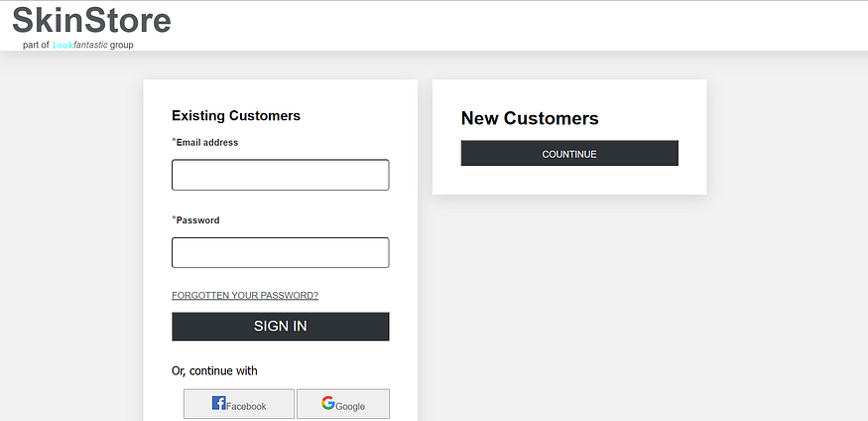Click the Facebook text label
The height and width of the screenshot is (421, 868).
[246, 406]
